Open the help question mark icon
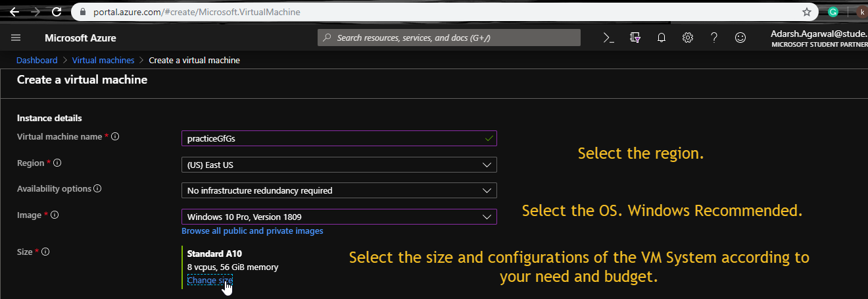Screen dimensions: 868x299 pyautogui.click(x=714, y=38)
